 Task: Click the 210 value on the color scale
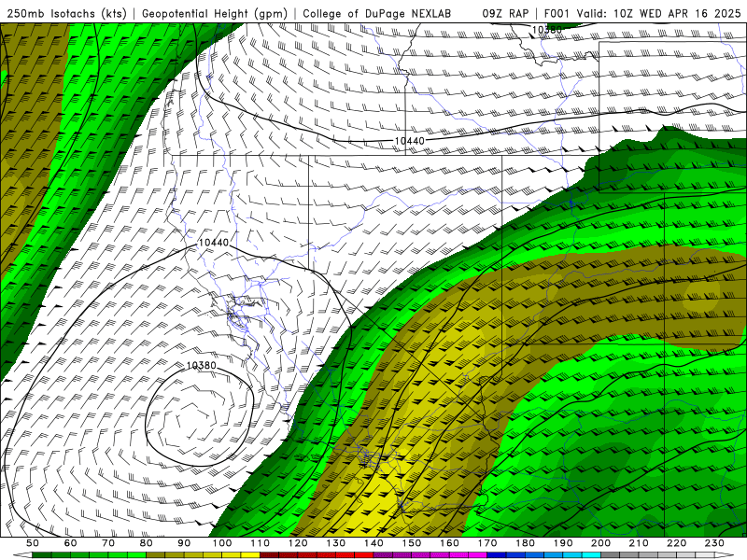pyautogui.click(x=639, y=543)
